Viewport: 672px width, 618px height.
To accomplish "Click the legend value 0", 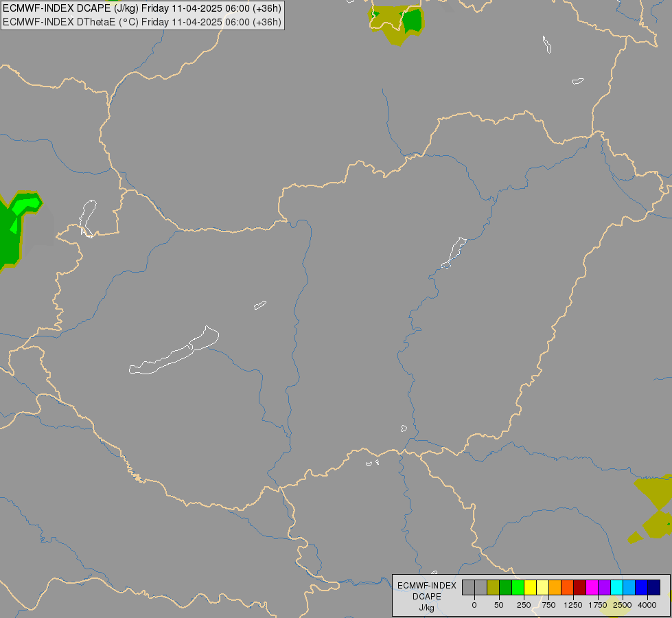I will (474, 605).
